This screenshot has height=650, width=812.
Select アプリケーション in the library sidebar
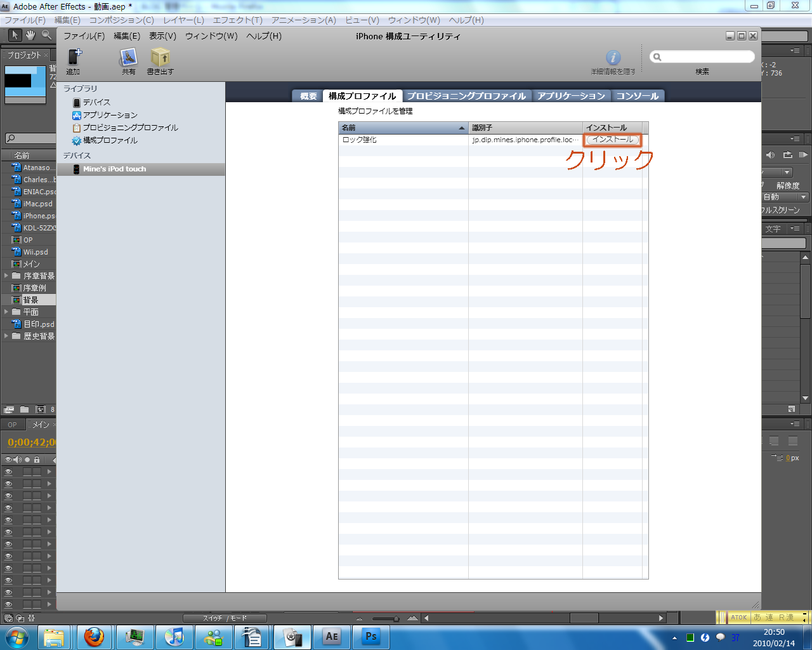[x=110, y=115]
